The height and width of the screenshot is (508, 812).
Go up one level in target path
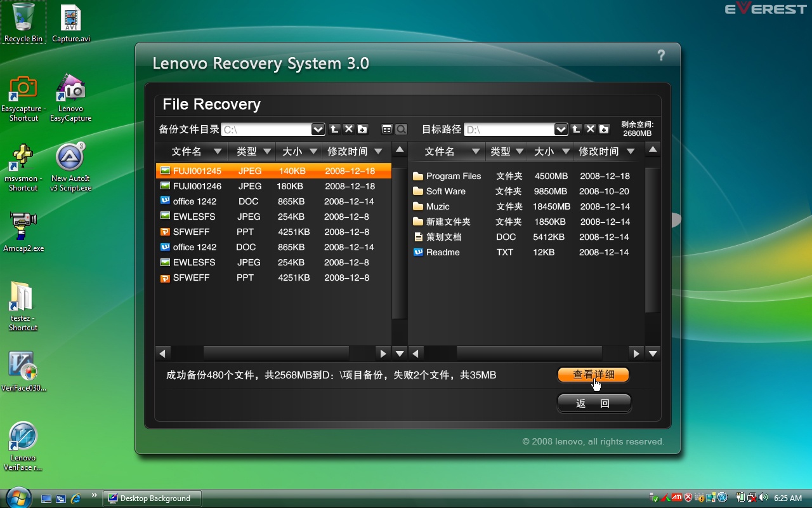[x=576, y=130]
